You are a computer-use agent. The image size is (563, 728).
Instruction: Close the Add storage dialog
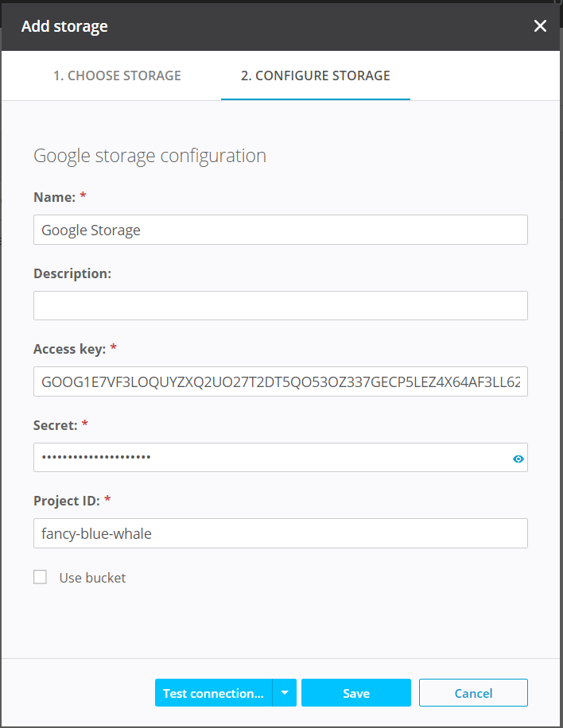coord(540,26)
